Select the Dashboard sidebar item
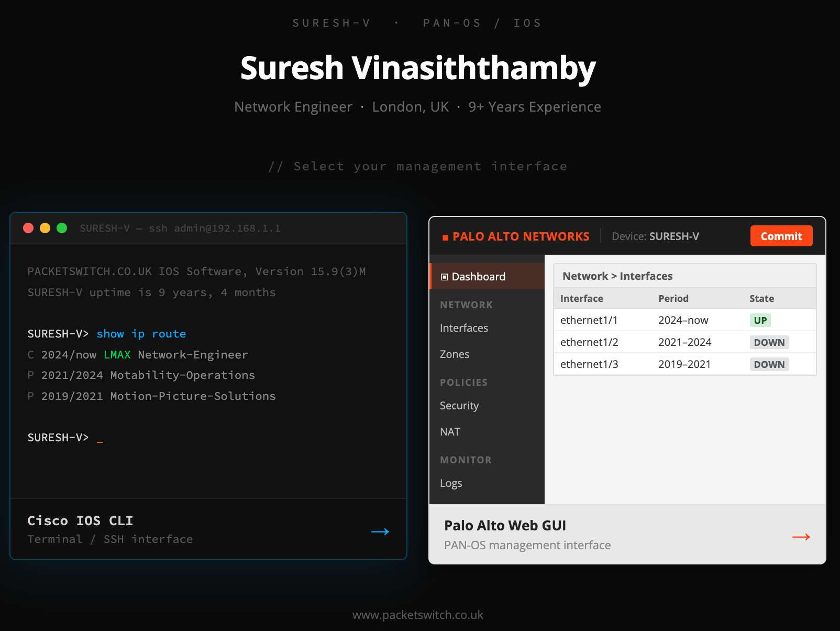 (x=487, y=276)
